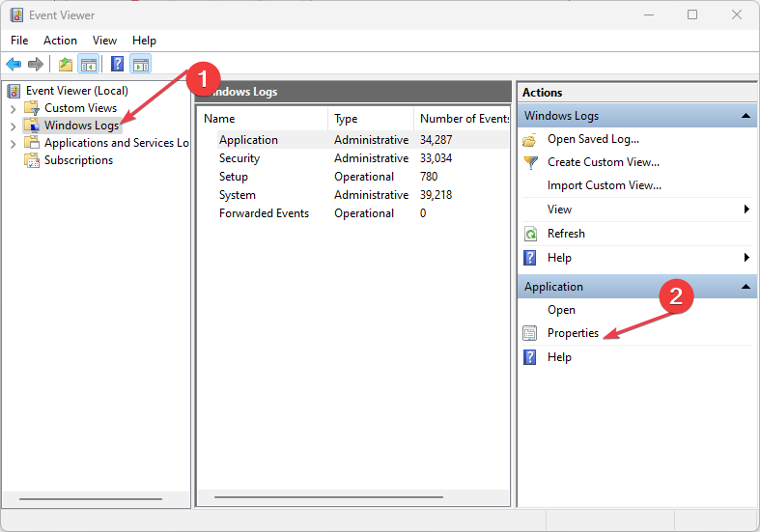Image resolution: width=760 pixels, height=532 pixels.
Task: Click the Event Viewer title bar icon
Action: tap(16, 15)
